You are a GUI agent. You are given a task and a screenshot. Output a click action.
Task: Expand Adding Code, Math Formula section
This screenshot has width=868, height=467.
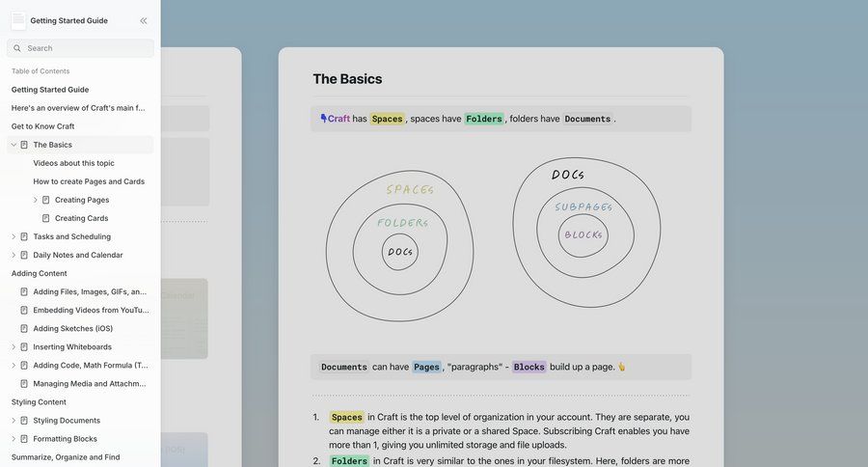click(x=14, y=365)
